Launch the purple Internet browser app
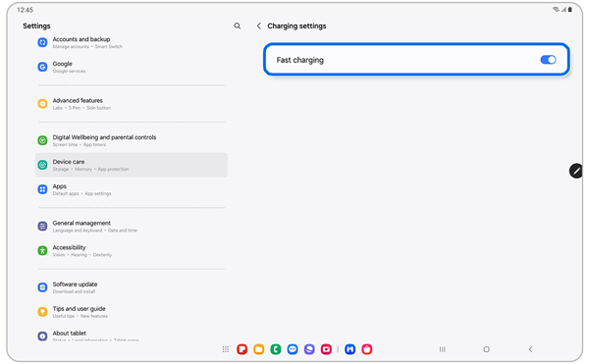Image resolution: width=589 pixels, height=364 pixels. click(x=309, y=349)
